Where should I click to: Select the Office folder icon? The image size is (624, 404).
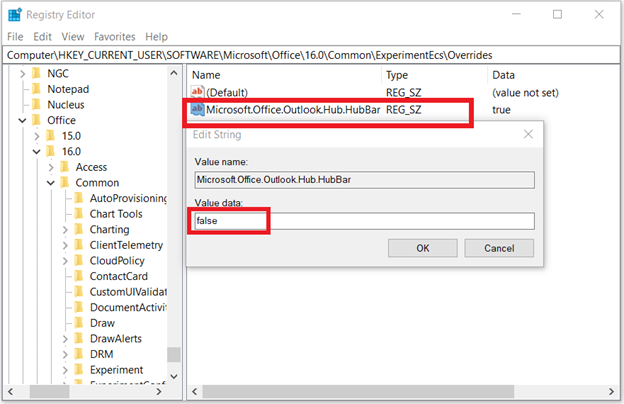37,120
